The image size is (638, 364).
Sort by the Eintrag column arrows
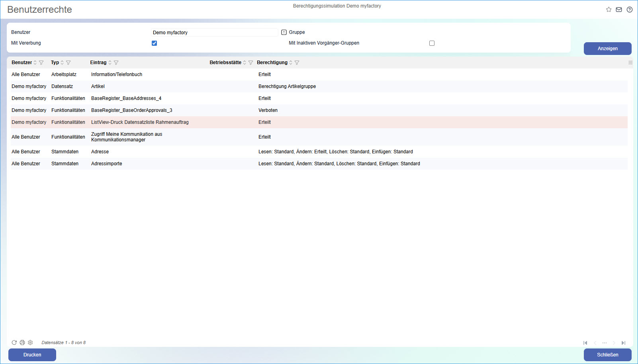tap(110, 63)
